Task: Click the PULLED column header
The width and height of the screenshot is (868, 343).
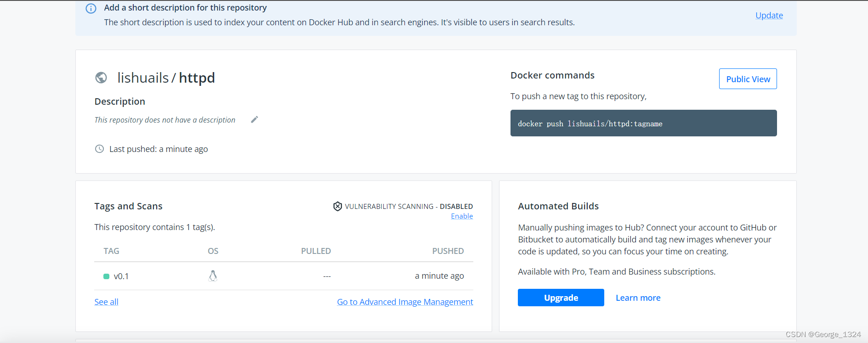Action: click(x=316, y=251)
